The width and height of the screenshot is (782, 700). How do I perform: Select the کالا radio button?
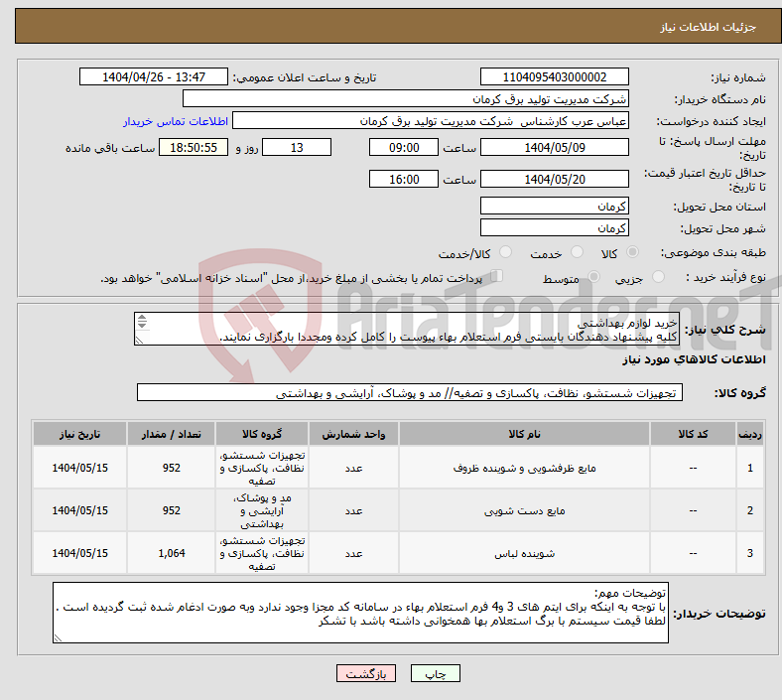(632, 252)
